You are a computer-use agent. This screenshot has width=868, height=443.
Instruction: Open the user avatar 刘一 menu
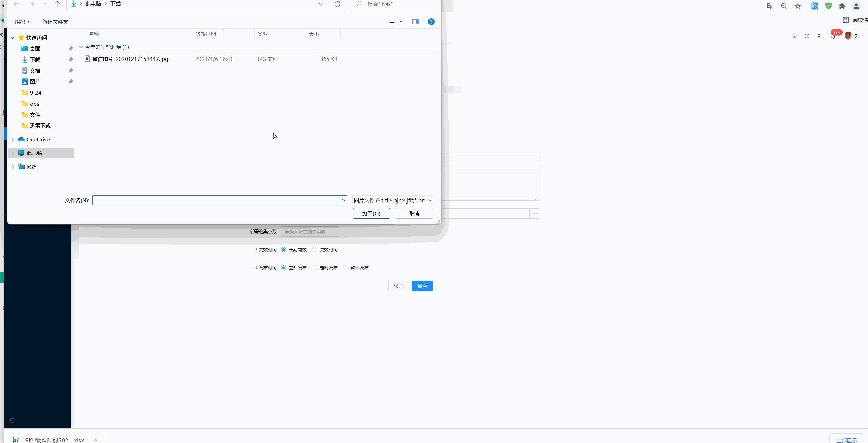pos(854,36)
